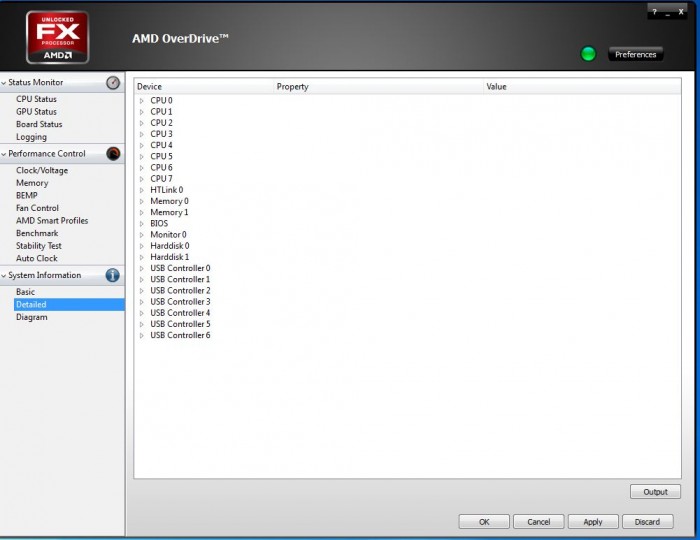Click the Cancel button
Screen dimensions: 700x540
point(538,522)
